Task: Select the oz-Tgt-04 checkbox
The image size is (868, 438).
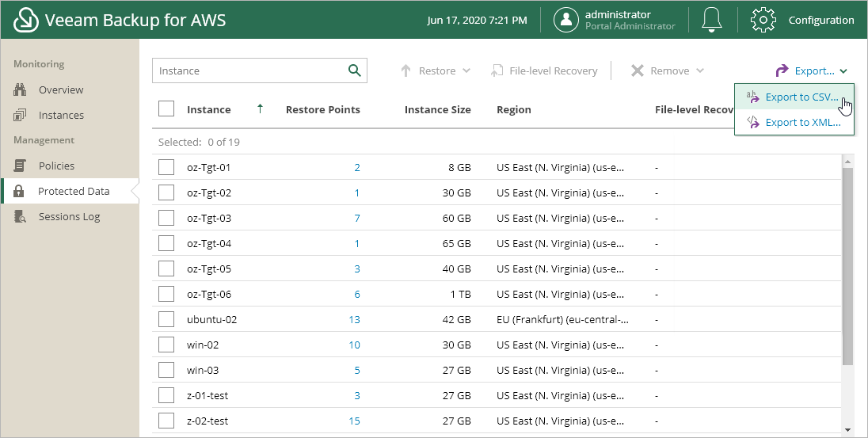Action: point(166,243)
